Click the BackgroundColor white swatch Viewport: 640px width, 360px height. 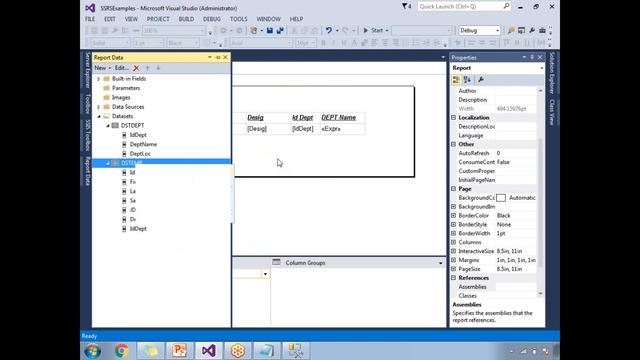click(501, 198)
